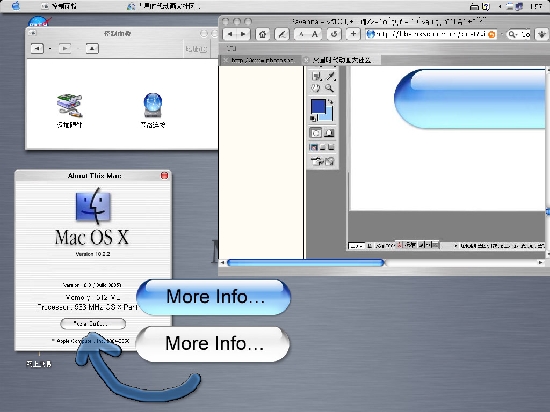Open the dark blue foreground color swatch

318,106
